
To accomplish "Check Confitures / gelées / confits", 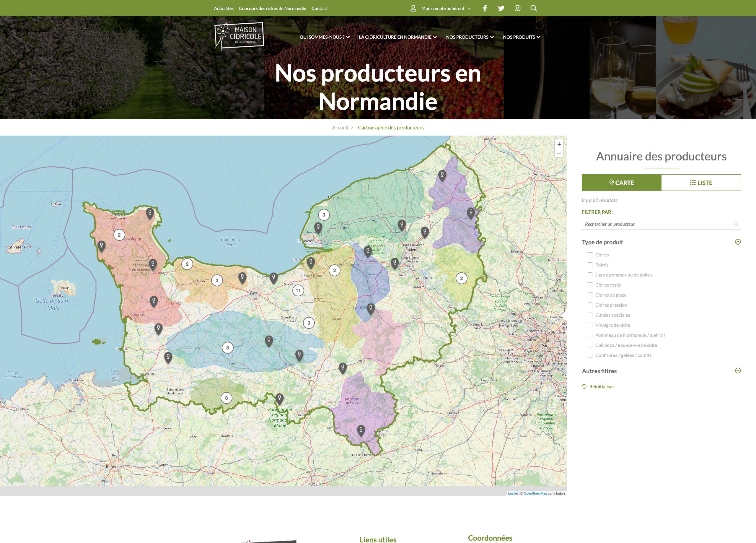I will pyautogui.click(x=590, y=355).
